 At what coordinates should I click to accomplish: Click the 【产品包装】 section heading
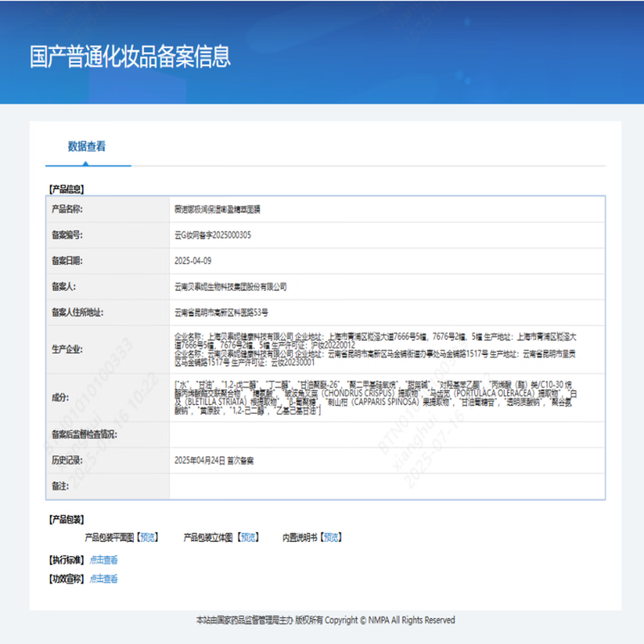tap(66, 520)
